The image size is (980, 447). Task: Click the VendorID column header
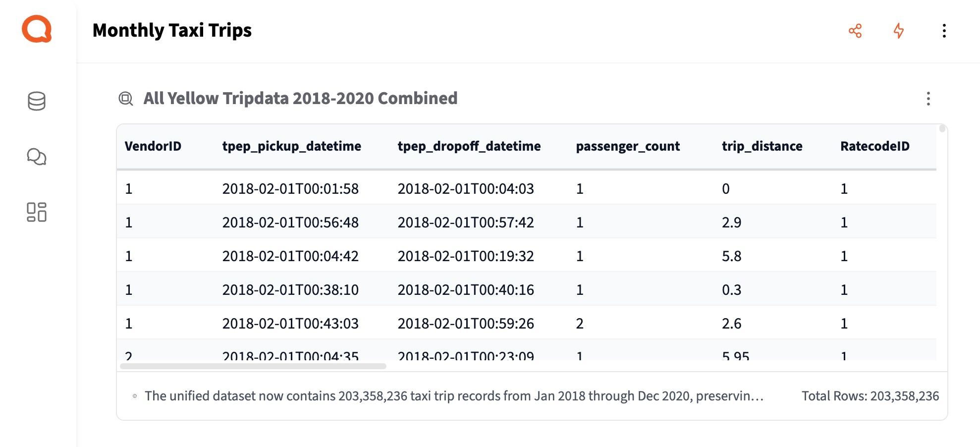click(x=153, y=146)
